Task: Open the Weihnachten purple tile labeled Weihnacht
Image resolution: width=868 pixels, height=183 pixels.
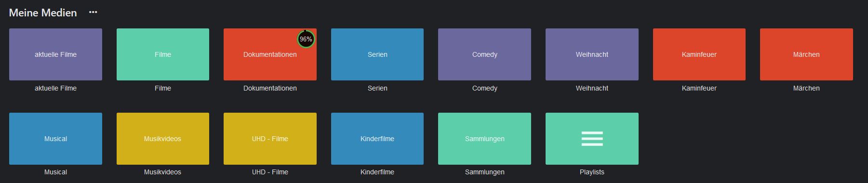Action: coord(592,54)
